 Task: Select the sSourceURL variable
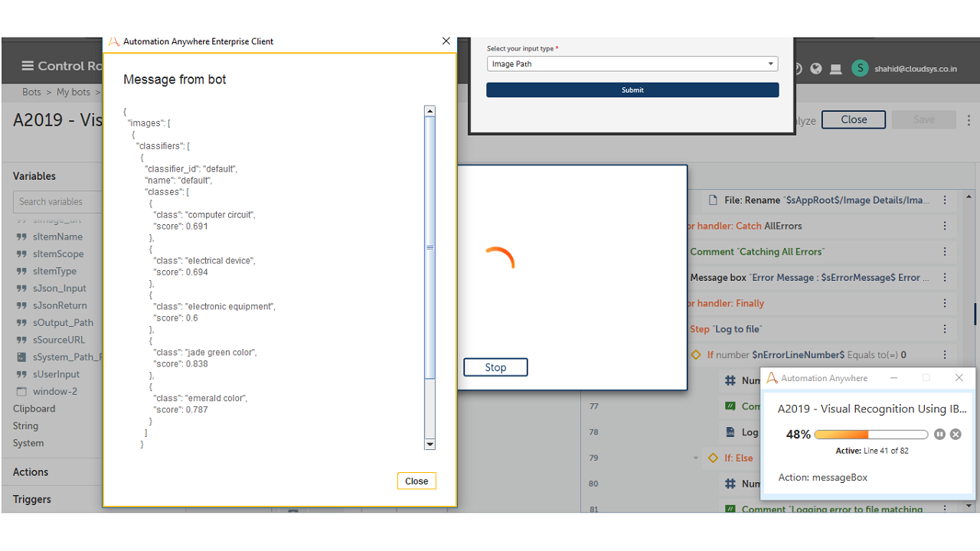(59, 340)
